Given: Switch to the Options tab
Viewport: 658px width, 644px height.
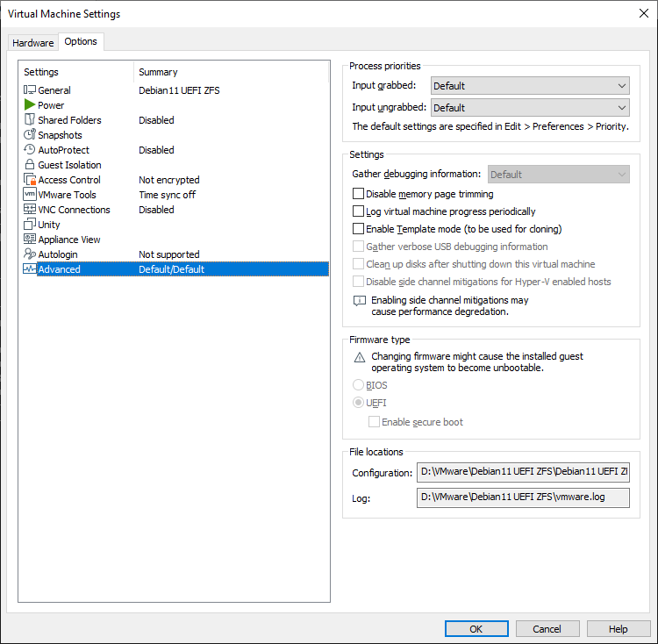Looking at the screenshot, I should click(81, 41).
